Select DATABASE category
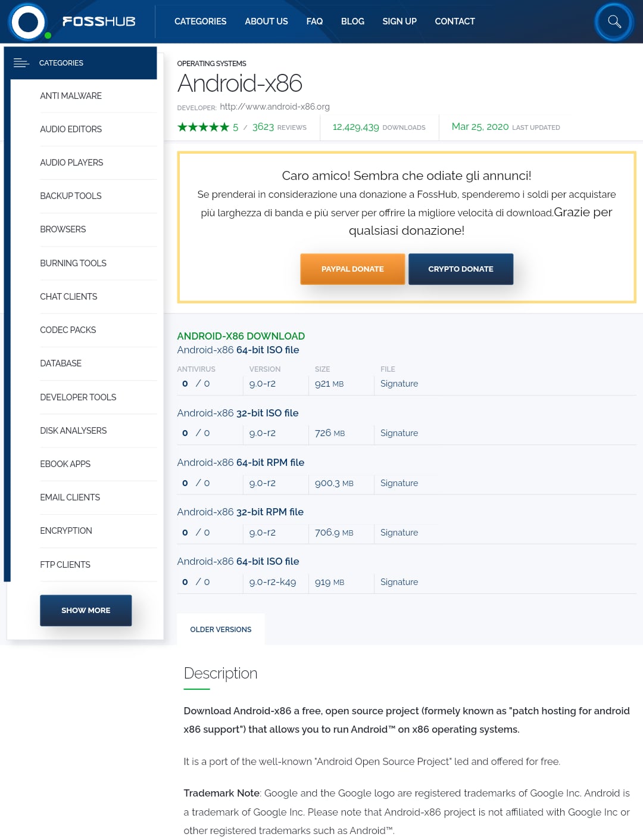 click(61, 363)
